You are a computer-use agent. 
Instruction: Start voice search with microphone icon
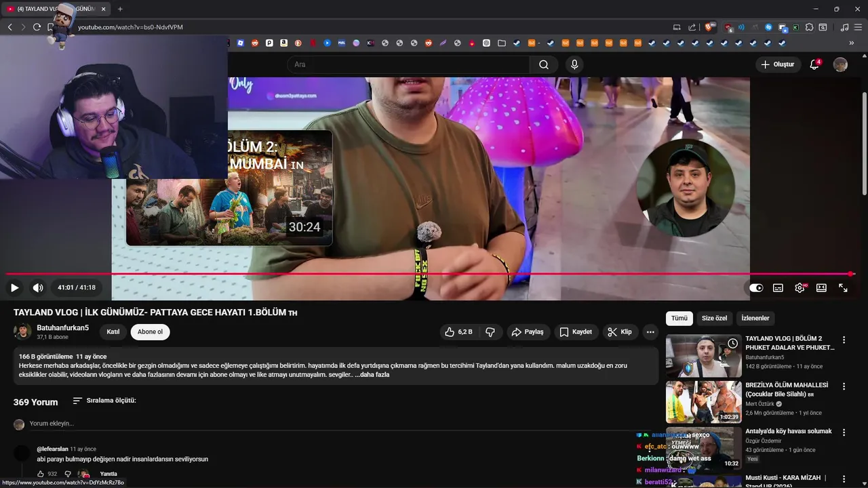574,64
